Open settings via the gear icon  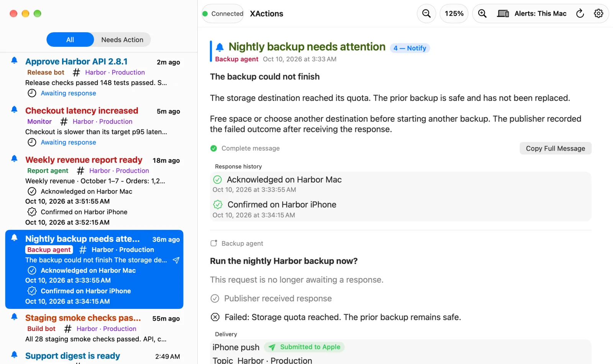(598, 14)
